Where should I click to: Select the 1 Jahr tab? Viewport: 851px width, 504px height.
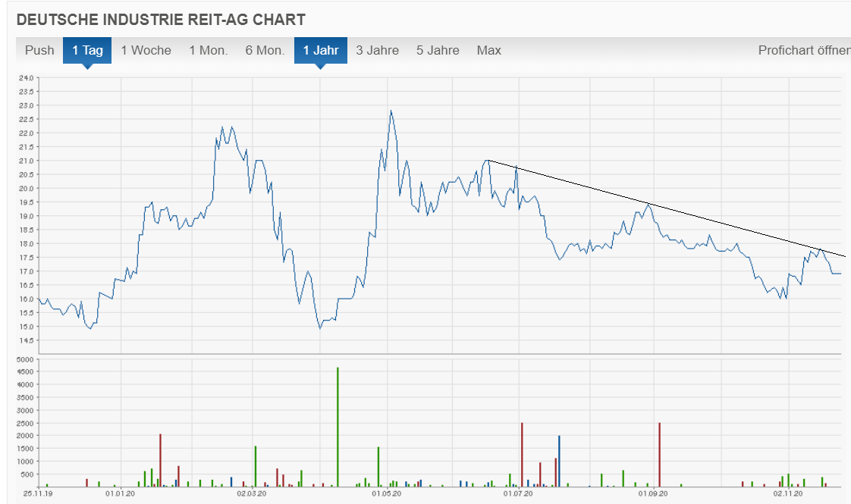(x=320, y=51)
